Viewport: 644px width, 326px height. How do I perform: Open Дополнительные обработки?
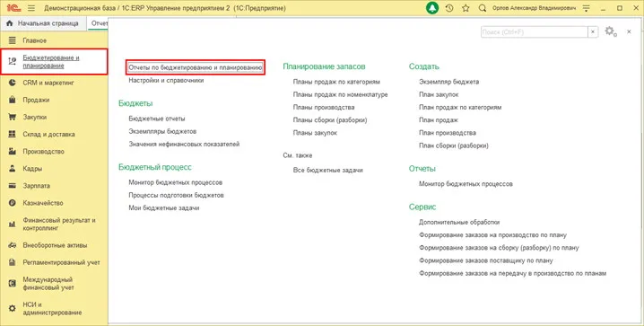459,222
